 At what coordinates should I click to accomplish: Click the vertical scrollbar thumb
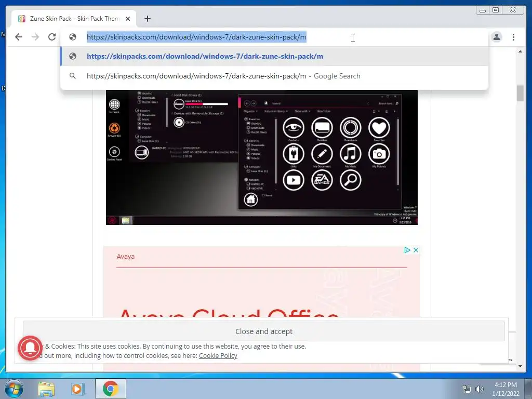[520, 94]
